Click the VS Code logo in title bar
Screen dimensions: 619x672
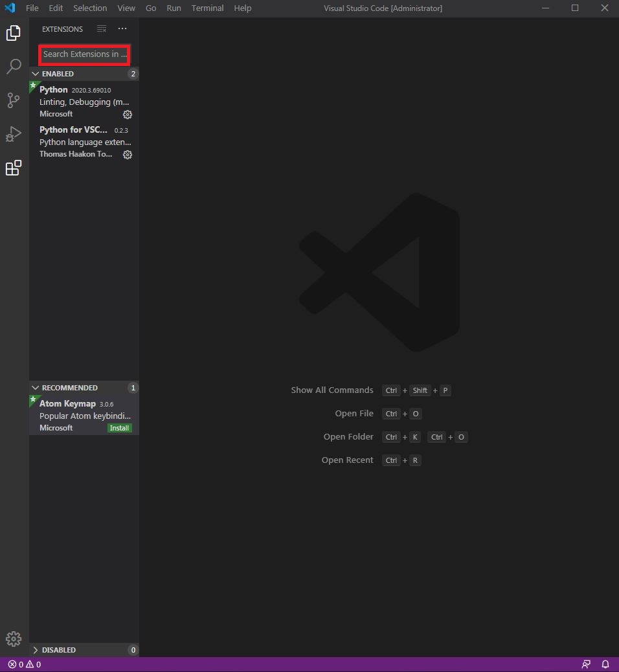point(10,8)
